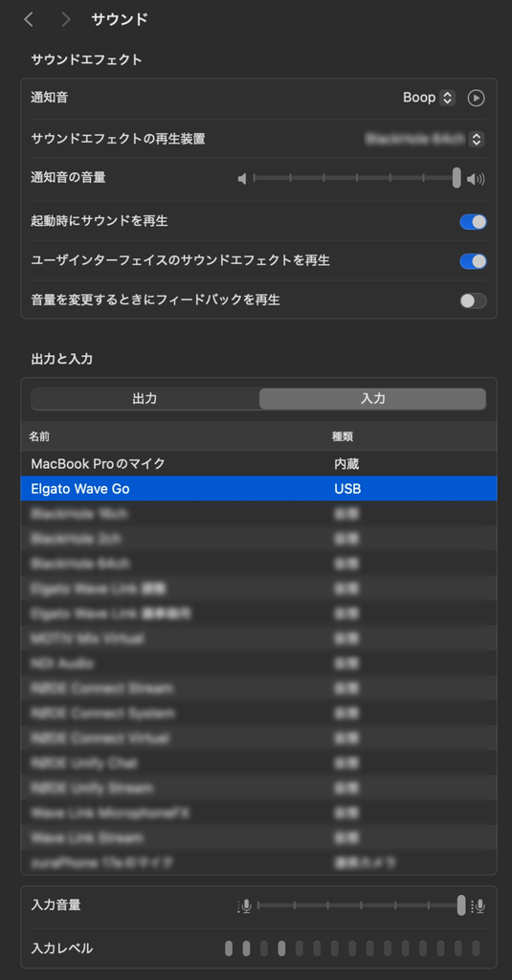Go back using the left chevron
The image size is (512, 980).
(28, 19)
